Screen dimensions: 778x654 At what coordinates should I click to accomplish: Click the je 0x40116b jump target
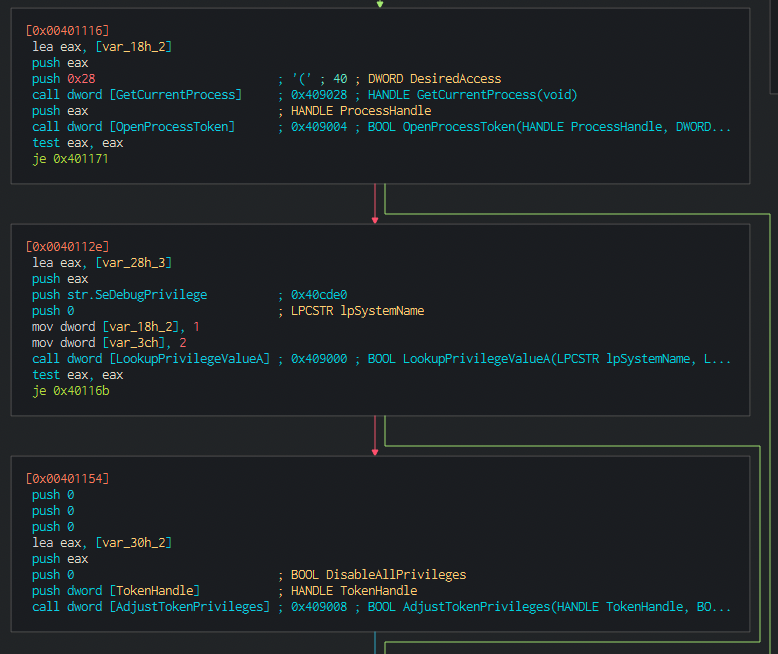click(x=81, y=391)
